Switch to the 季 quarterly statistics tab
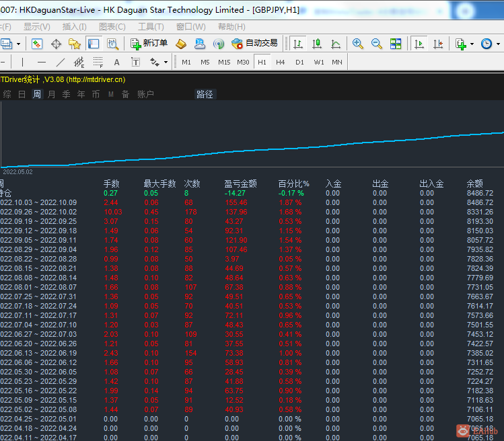504x441 pixels. (x=66, y=94)
